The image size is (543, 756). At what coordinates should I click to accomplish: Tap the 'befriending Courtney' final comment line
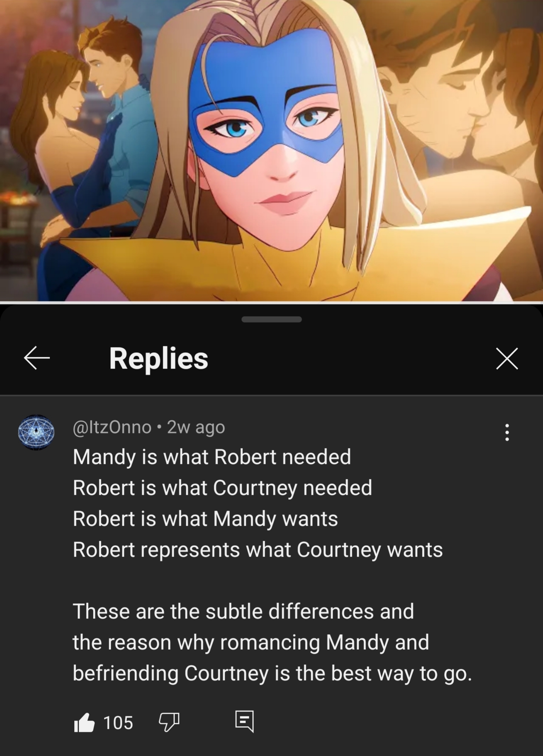pyautogui.click(x=272, y=673)
